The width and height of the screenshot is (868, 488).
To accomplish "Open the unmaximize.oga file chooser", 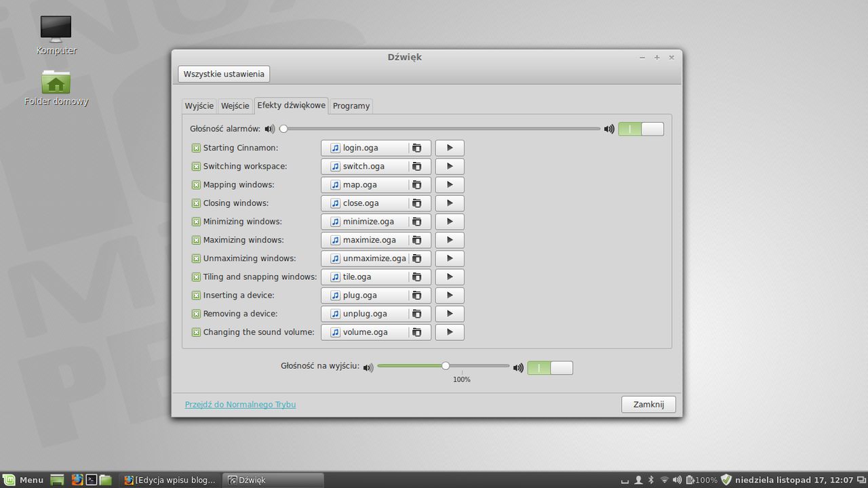I will coord(376,258).
